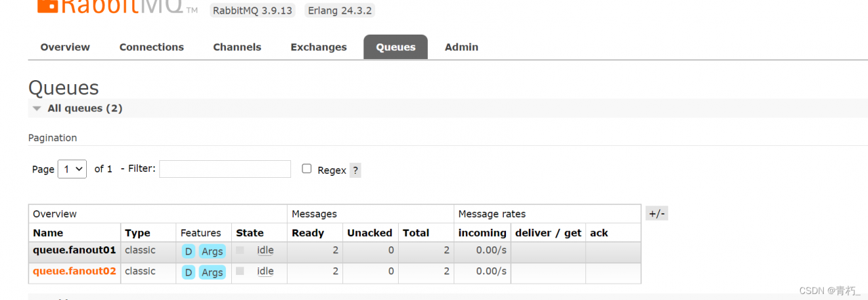Go to the Connections tab
The width and height of the screenshot is (868, 300).
(151, 47)
